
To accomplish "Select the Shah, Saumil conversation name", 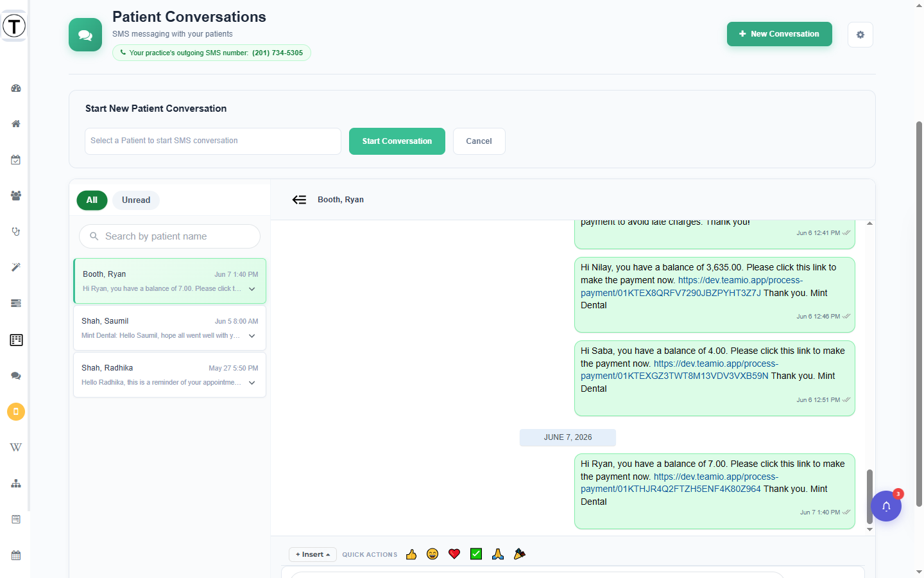I will (105, 321).
